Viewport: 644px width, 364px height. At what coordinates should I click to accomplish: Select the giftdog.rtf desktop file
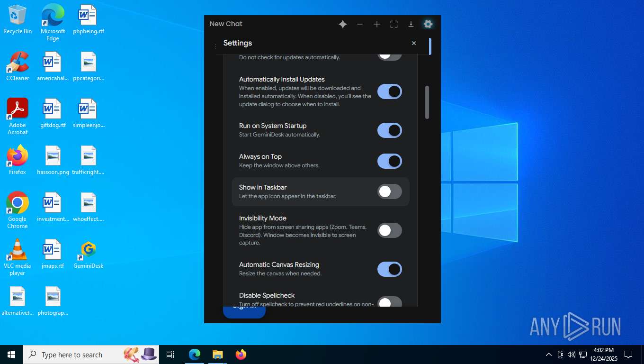click(53, 114)
